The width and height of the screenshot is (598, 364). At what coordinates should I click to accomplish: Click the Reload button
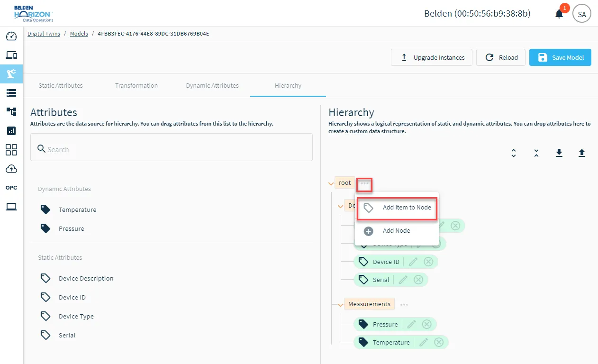coord(501,57)
